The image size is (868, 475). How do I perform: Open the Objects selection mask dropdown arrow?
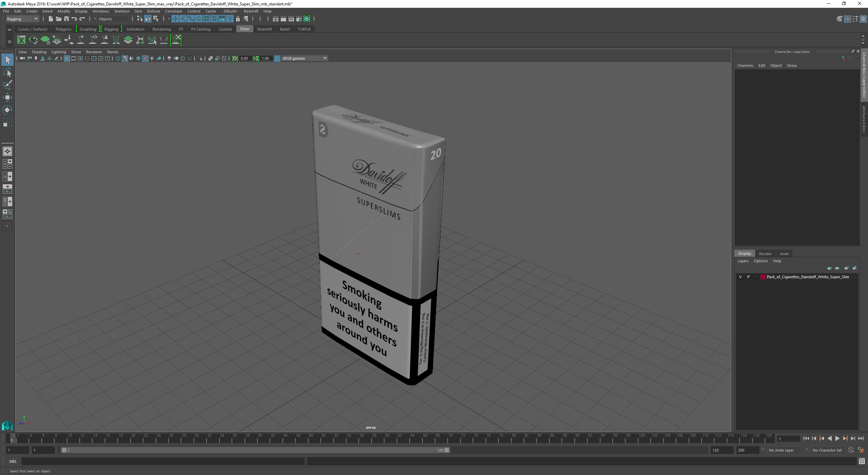[x=95, y=19]
